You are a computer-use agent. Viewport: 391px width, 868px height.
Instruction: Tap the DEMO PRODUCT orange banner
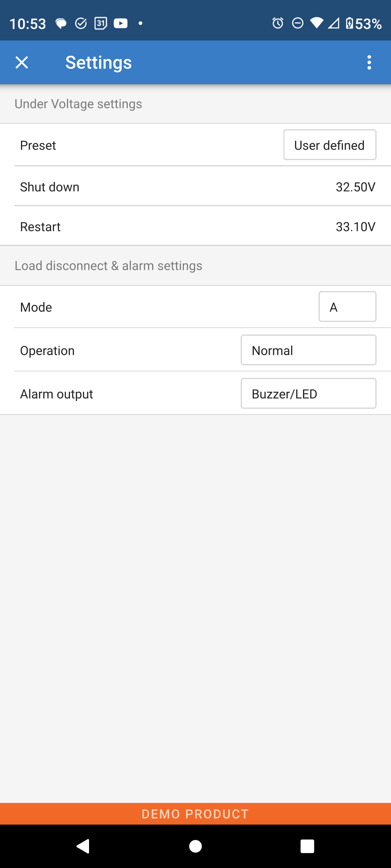click(x=195, y=814)
